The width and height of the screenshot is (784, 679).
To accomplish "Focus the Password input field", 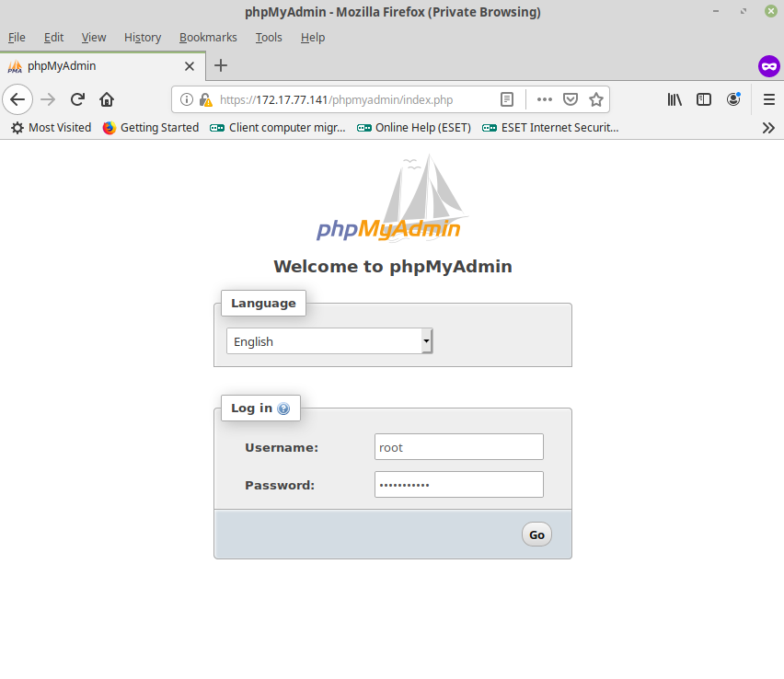I will [x=459, y=485].
